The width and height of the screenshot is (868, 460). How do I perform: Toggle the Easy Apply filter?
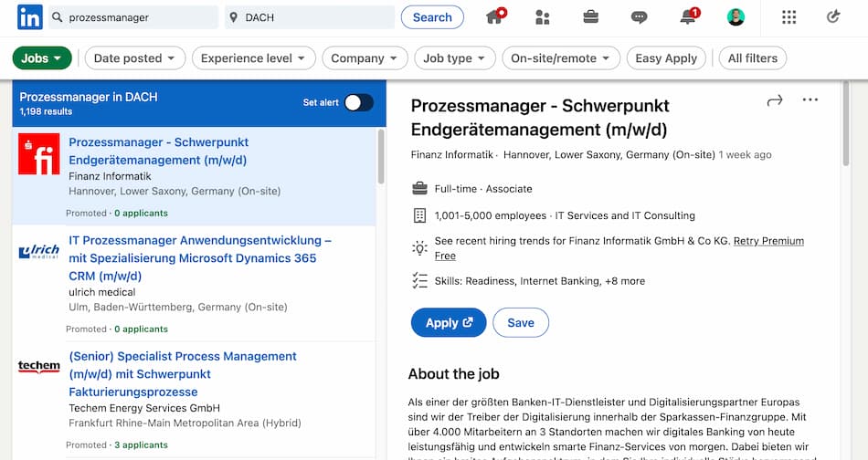click(x=666, y=58)
